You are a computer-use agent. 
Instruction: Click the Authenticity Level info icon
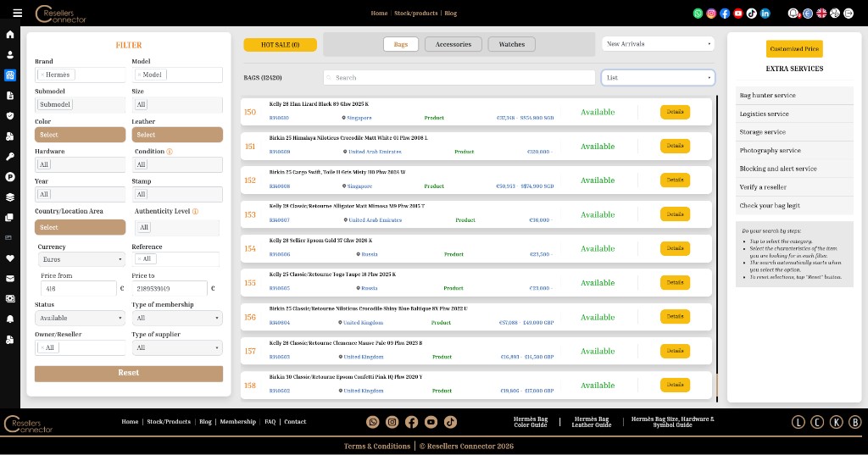(x=195, y=212)
